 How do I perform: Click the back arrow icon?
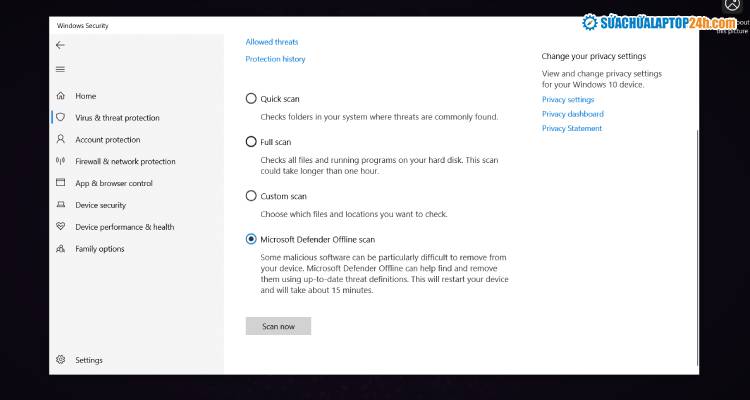(x=60, y=45)
